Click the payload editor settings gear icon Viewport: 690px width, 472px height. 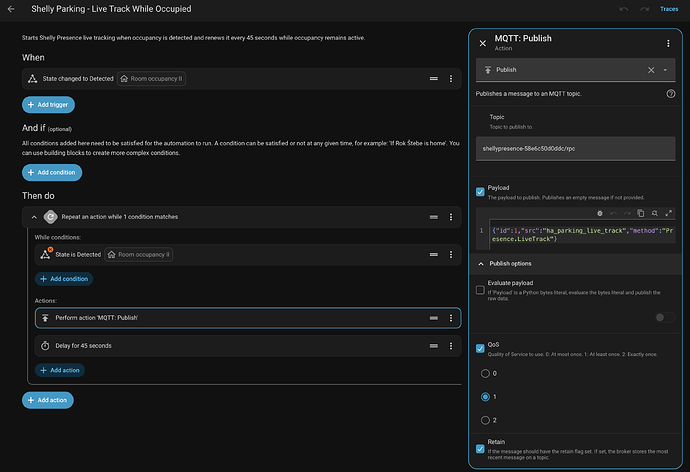click(599, 213)
